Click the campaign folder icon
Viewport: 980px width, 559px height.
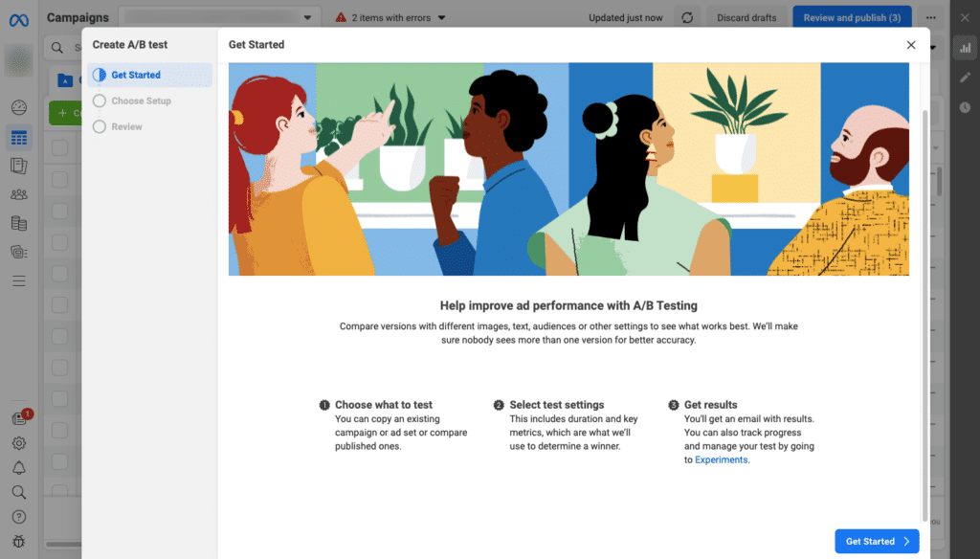pos(65,80)
